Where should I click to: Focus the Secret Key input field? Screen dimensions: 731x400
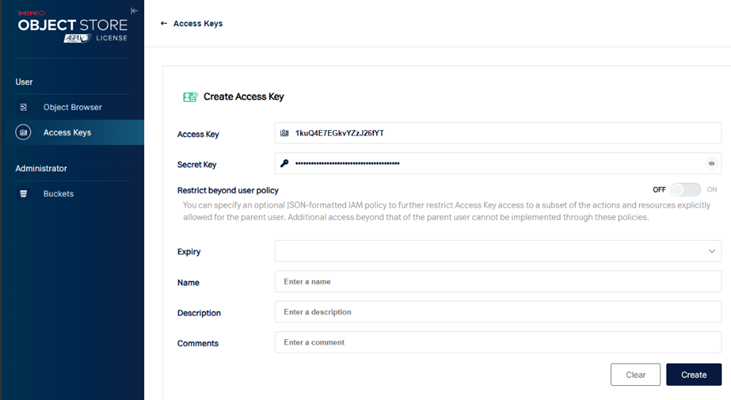click(498, 163)
